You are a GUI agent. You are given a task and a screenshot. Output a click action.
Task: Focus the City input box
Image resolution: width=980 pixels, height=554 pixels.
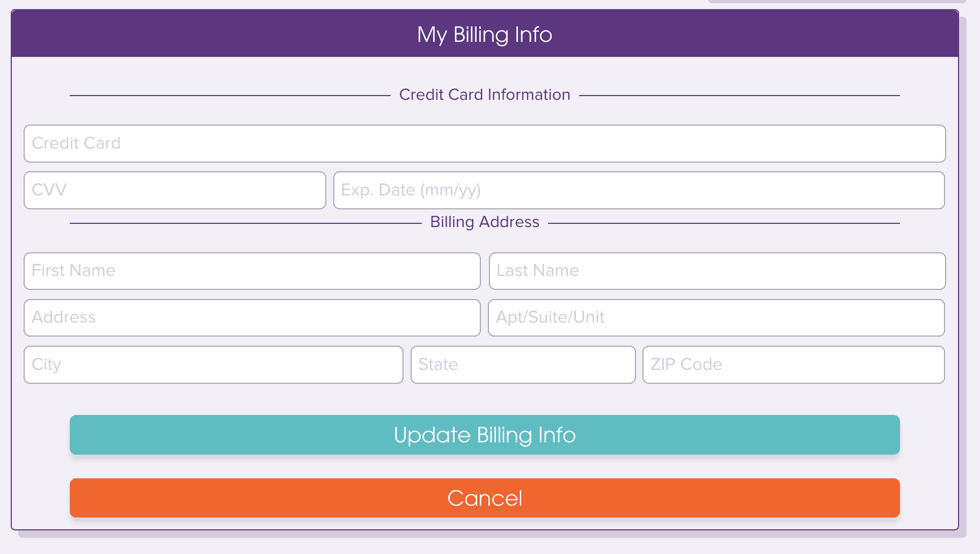214,365
